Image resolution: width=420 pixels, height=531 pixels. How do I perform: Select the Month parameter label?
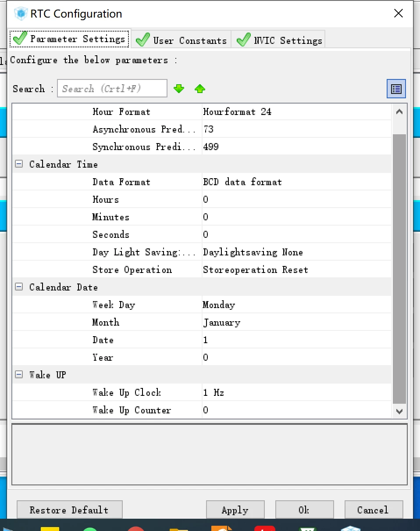coord(106,322)
